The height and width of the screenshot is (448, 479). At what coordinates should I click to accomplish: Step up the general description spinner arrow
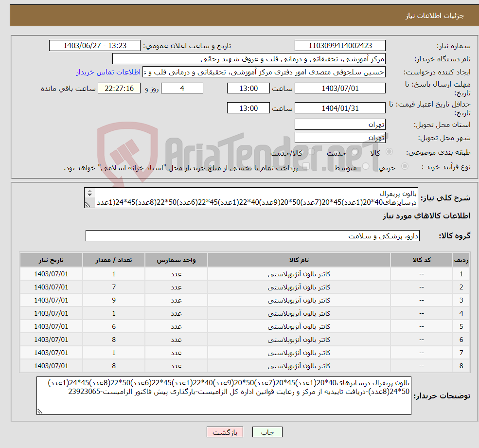pos(89,191)
